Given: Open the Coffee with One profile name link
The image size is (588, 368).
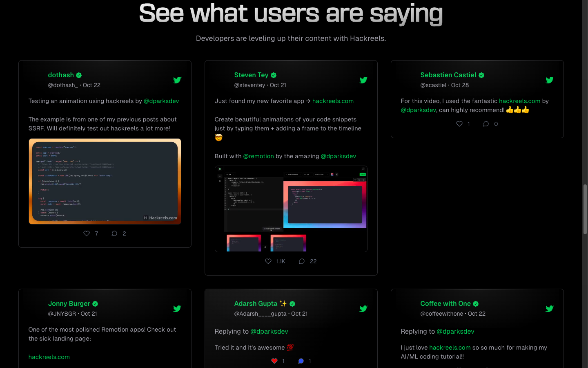Looking at the screenshot, I should (x=445, y=304).
